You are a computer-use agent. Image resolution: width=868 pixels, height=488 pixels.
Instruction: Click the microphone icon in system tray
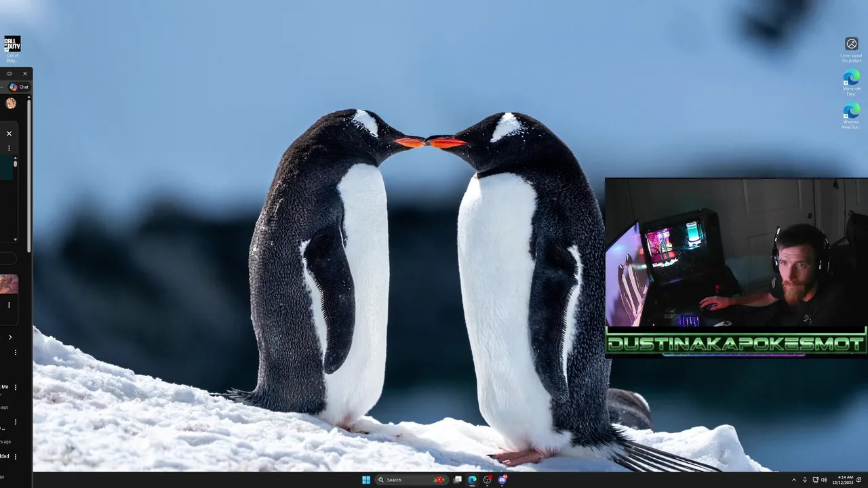(805, 480)
